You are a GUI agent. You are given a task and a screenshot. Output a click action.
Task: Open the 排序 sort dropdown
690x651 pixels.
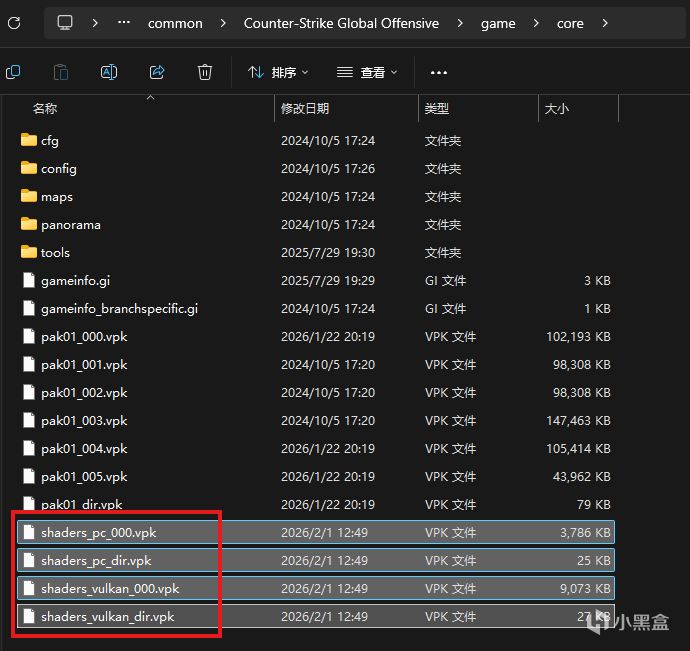278,72
